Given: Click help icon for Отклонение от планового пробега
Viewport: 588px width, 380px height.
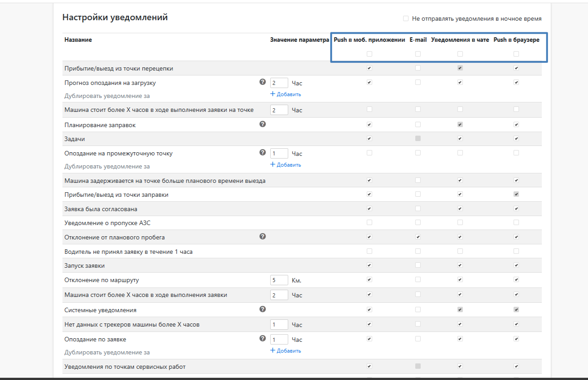Looking at the screenshot, I should pyautogui.click(x=263, y=236).
